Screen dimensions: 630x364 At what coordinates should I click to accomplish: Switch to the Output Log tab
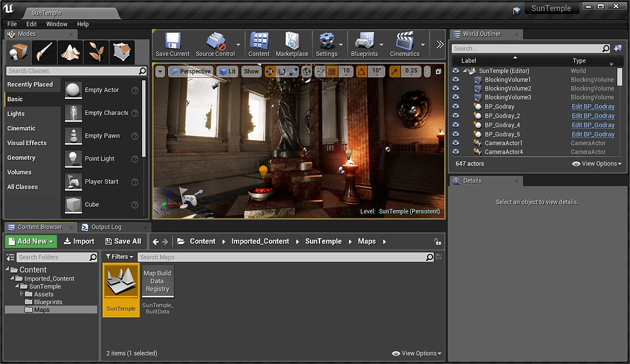(107, 227)
